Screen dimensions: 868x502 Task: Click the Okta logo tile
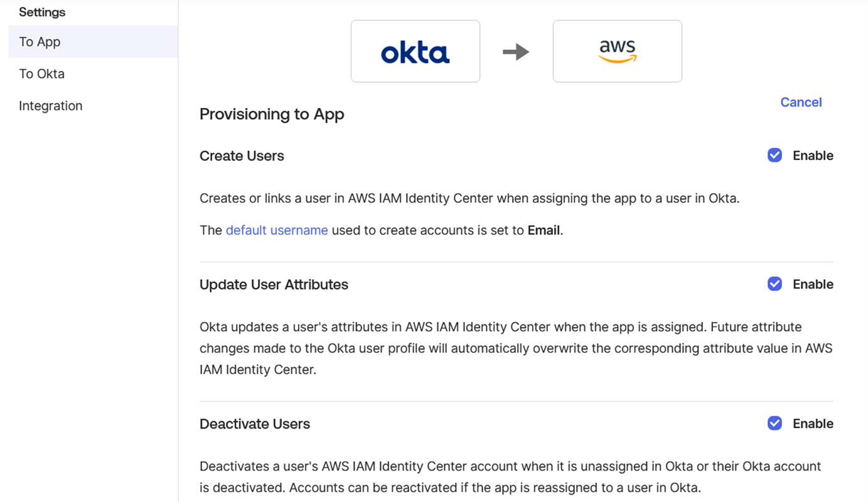tap(415, 51)
